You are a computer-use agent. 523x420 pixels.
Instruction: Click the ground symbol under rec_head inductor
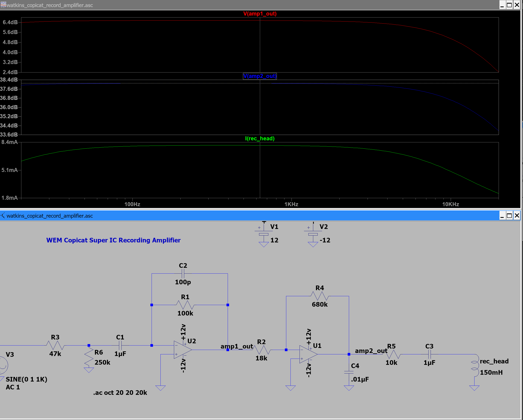(x=474, y=388)
